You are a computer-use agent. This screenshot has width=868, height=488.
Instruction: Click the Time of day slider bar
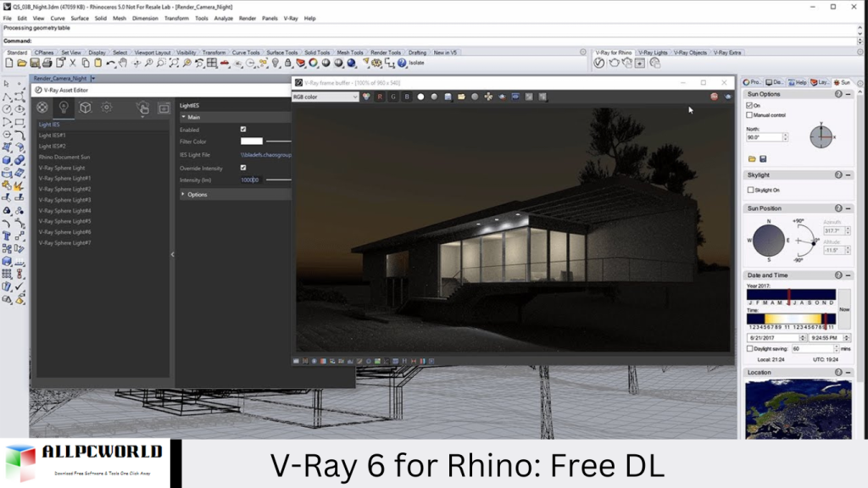click(791, 319)
